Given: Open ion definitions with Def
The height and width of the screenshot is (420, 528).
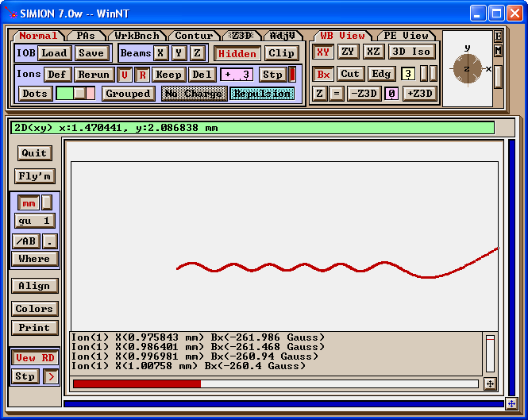Looking at the screenshot, I should click(x=57, y=75).
